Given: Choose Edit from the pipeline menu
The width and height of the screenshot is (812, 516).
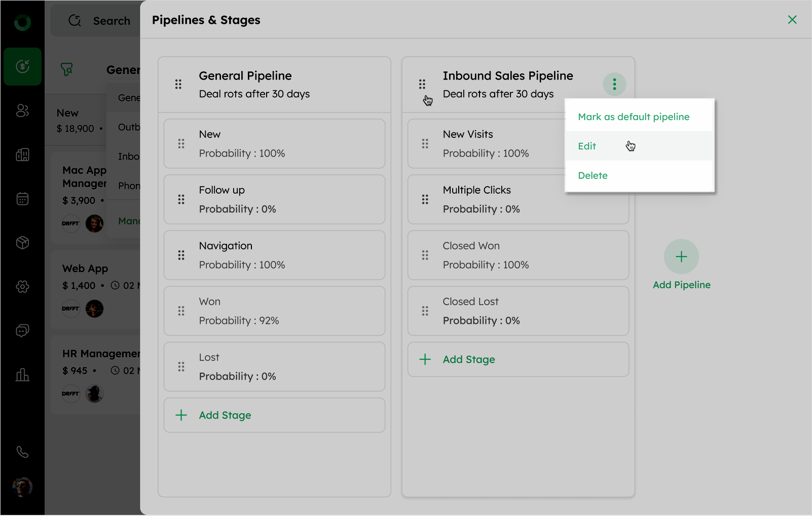Looking at the screenshot, I should tap(587, 146).
